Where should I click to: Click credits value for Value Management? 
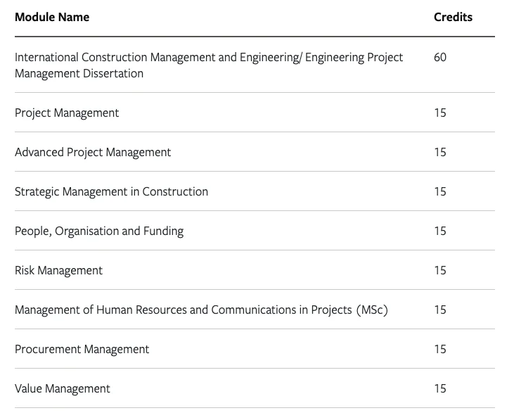(x=440, y=388)
